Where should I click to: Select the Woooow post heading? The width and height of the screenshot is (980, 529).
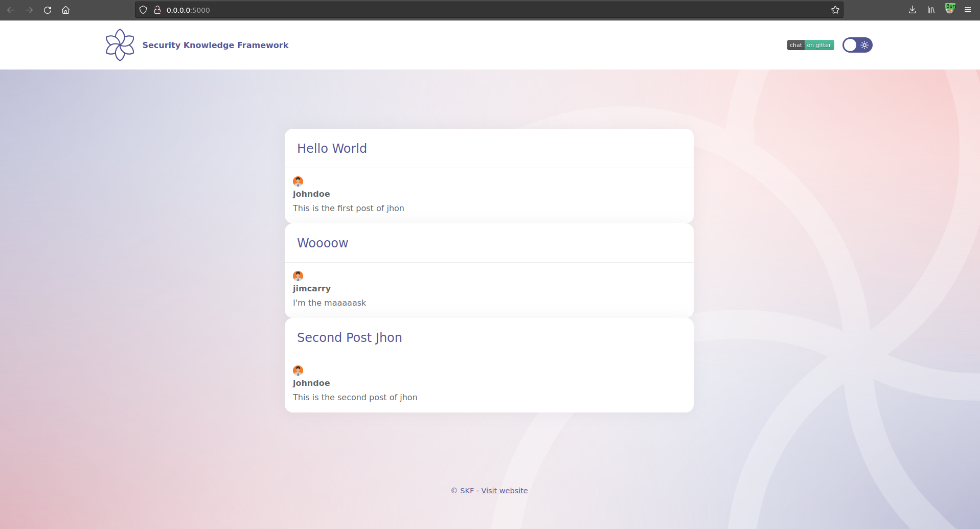click(x=323, y=243)
